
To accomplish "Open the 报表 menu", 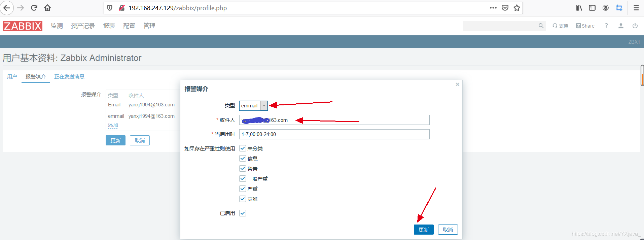I will coord(109,26).
